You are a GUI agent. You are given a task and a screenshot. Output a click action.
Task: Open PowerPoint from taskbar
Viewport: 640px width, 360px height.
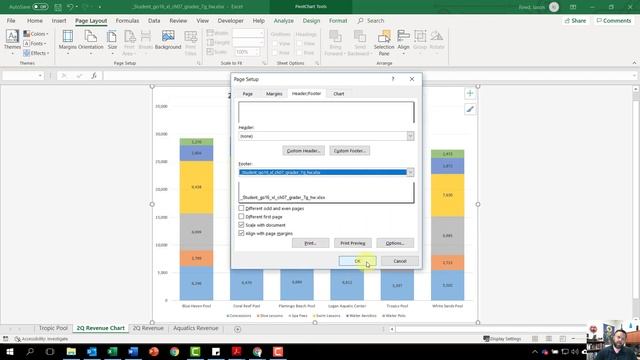tap(154, 351)
